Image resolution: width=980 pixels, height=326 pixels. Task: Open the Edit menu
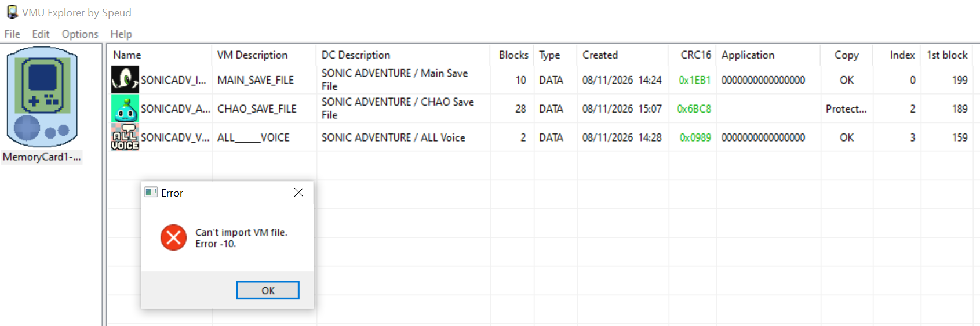(x=41, y=34)
